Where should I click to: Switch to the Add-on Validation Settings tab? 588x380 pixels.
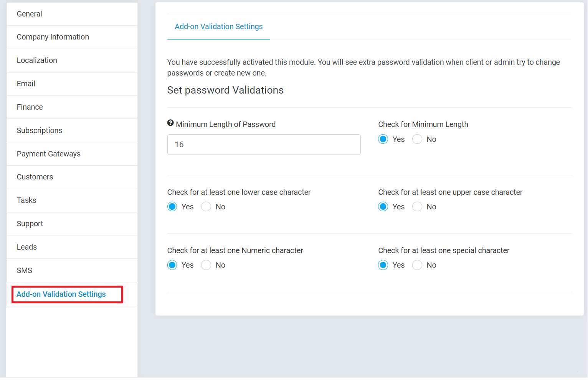tap(218, 26)
